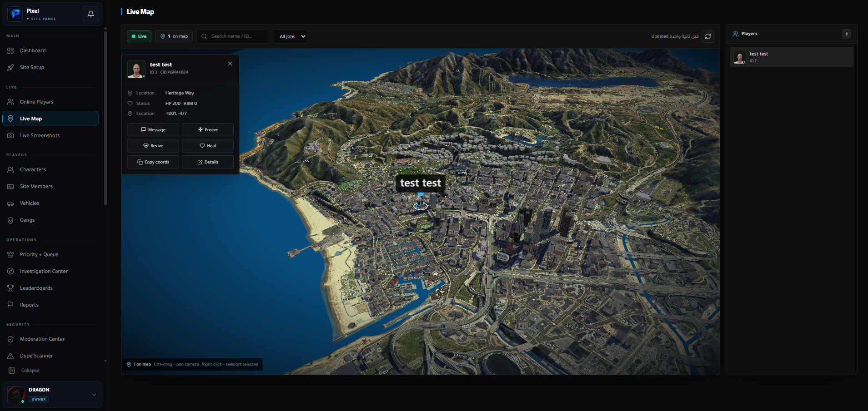This screenshot has width=868, height=411.
Task: Click the Investigation Center compass icon
Action: (10, 271)
